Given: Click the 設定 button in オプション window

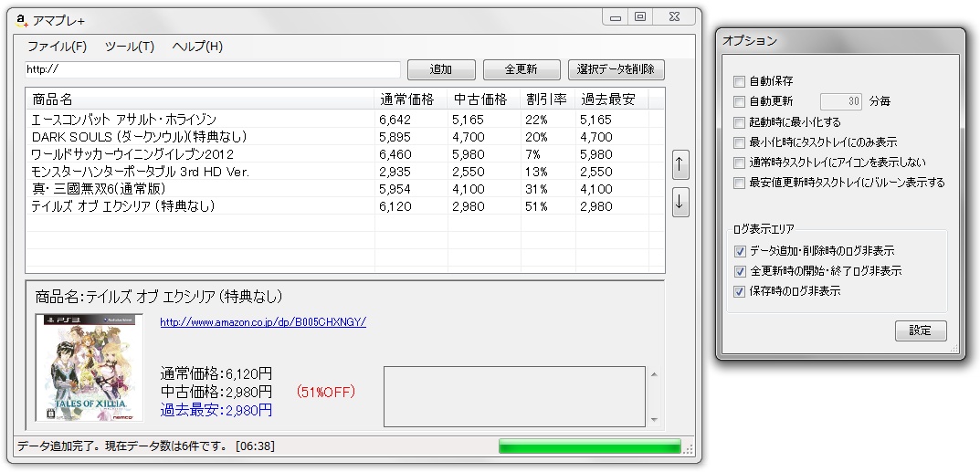Looking at the screenshot, I should pos(921,330).
